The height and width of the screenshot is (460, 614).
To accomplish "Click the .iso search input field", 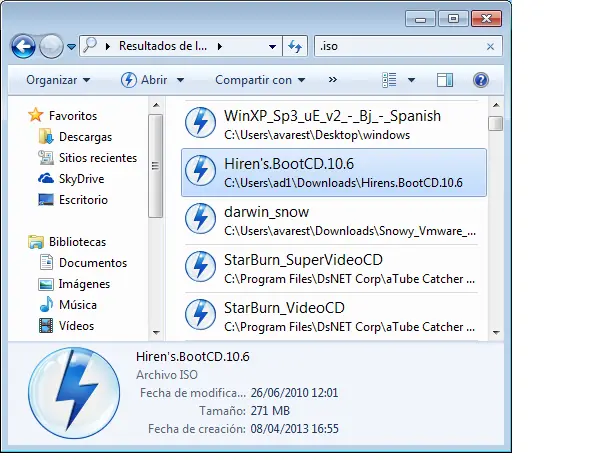I will tap(395, 46).
